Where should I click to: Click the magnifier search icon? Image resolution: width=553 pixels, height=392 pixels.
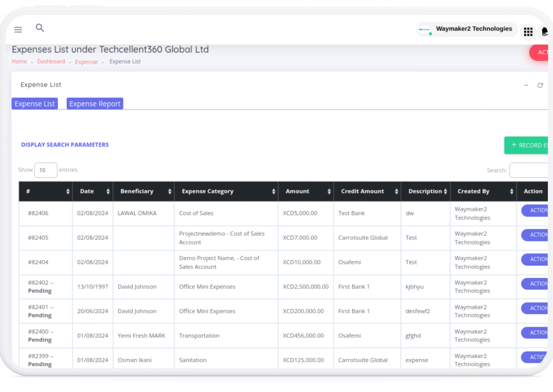tap(40, 28)
